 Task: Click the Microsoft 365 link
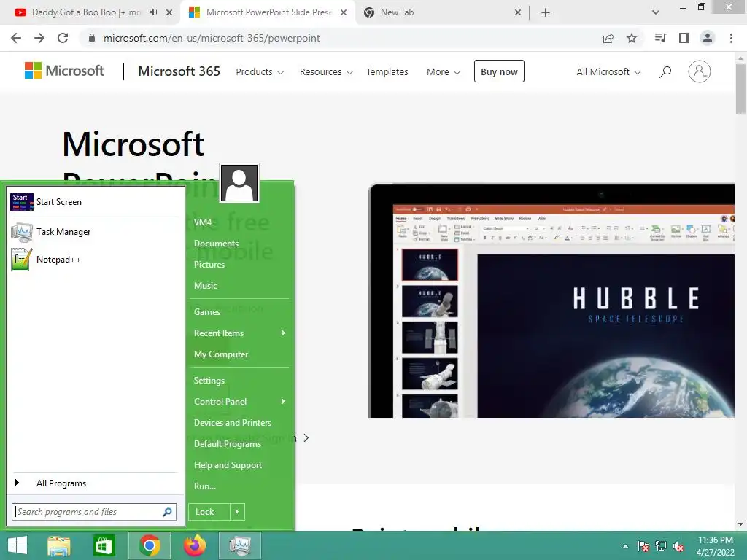(179, 71)
